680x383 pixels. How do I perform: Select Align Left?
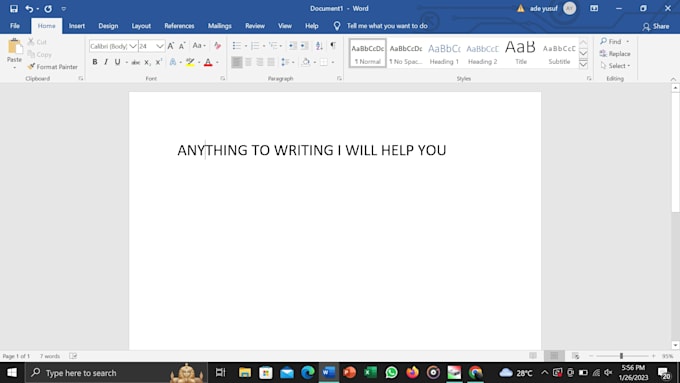[236, 62]
